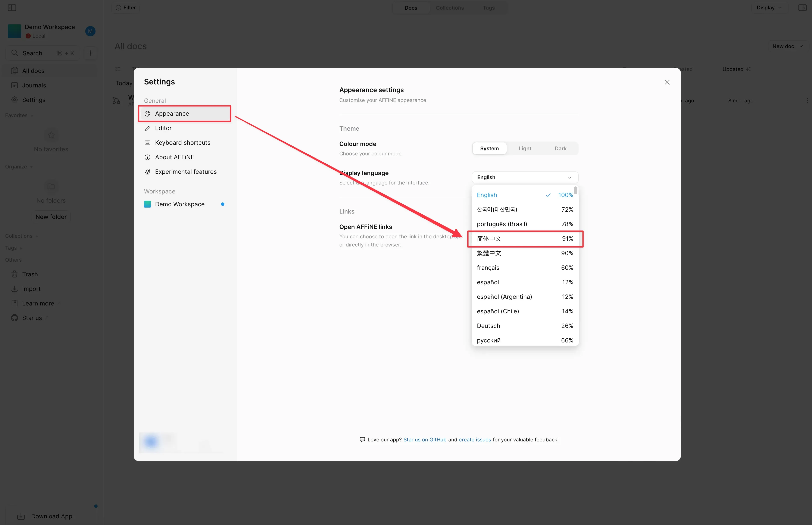Open Experimental features settings
This screenshot has height=525, width=812.
[185, 172]
